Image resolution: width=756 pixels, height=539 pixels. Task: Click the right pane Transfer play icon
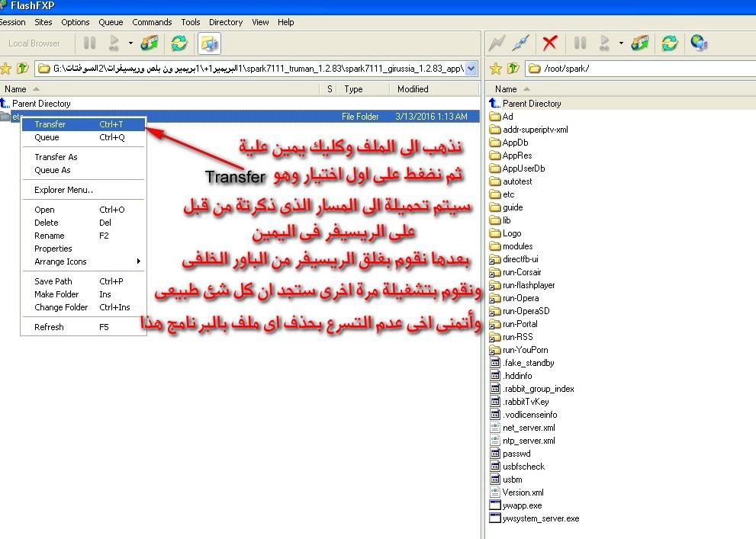[605, 43]
